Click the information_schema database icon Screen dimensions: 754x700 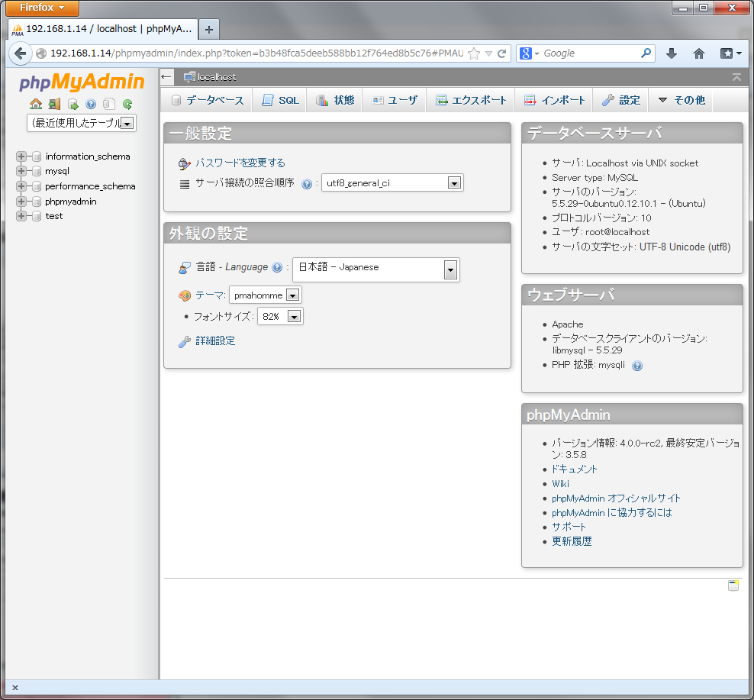pos(37,156)
